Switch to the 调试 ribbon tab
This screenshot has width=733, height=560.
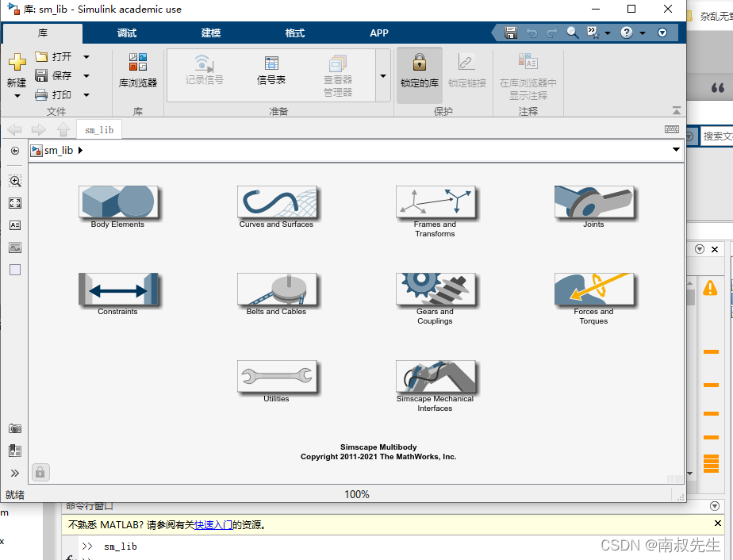click(127, 33)
